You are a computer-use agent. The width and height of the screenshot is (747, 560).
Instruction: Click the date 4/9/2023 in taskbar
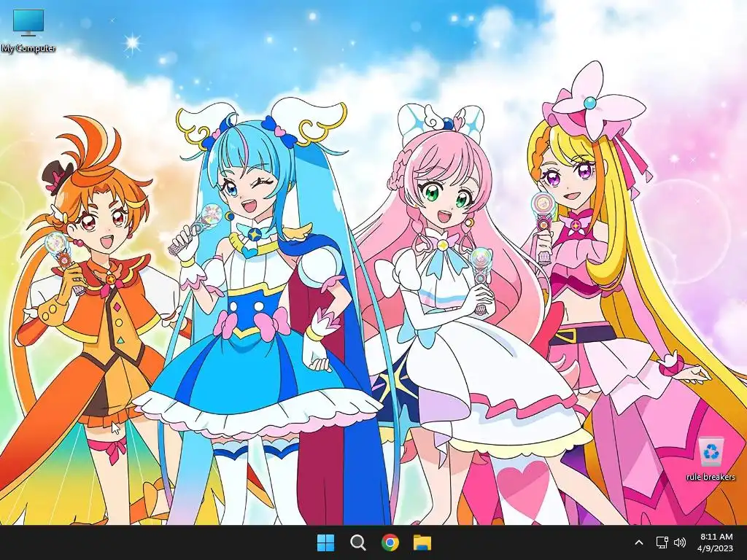[715, 548]
